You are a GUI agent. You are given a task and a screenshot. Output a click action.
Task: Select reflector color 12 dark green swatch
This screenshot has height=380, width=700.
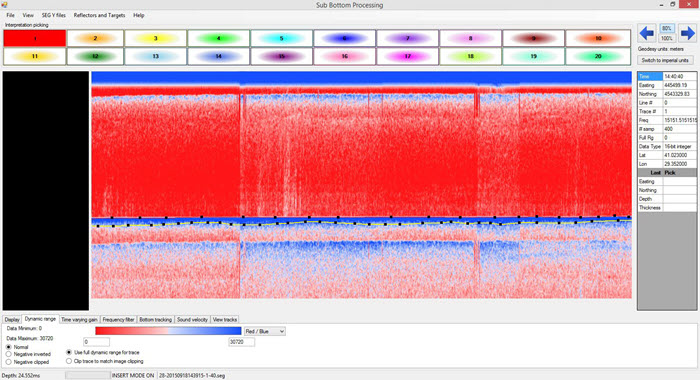point(95,56)
